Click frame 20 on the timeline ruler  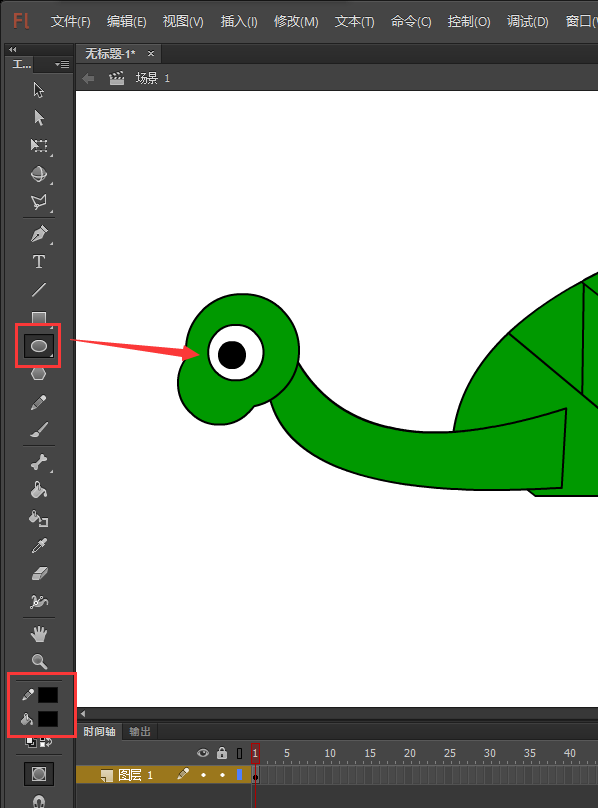[409, 753]
